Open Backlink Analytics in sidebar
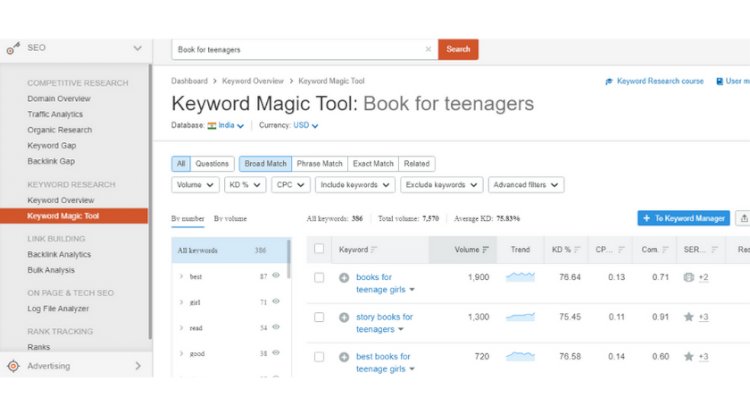This screenshot has width=750, height=415. (59, 255)
